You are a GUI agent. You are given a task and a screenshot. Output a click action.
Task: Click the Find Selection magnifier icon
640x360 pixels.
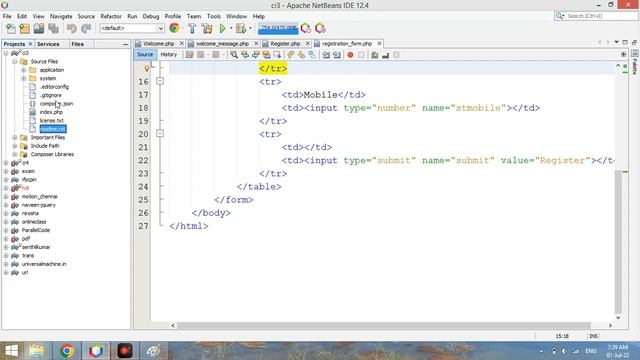point(234,55)
